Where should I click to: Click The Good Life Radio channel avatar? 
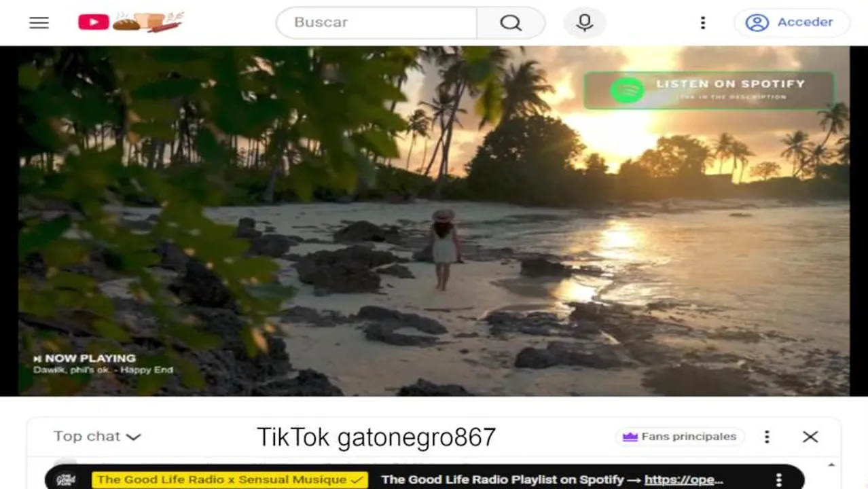click(x=66, y=479)
